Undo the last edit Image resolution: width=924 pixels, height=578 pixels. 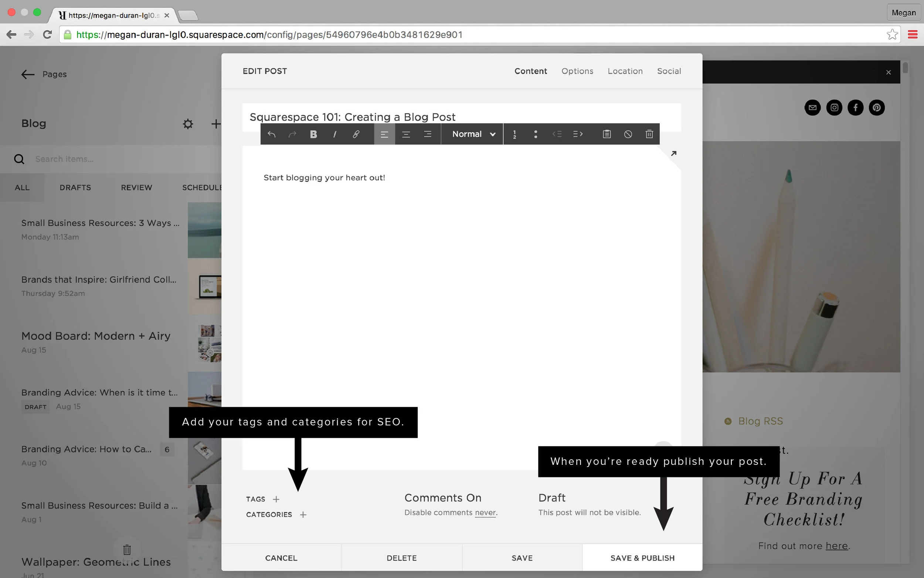coord(272,134)
